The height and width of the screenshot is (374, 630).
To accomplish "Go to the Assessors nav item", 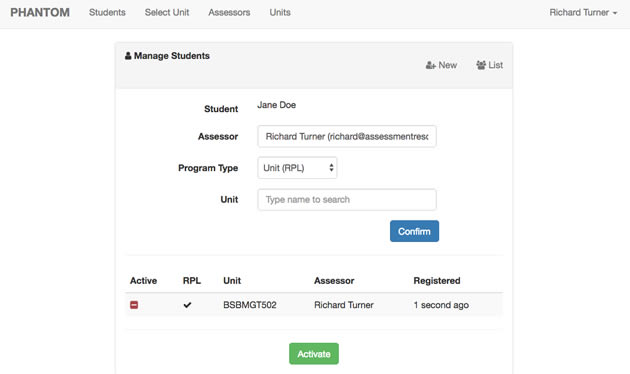I will pyautogui.click(x=229, y=12).
